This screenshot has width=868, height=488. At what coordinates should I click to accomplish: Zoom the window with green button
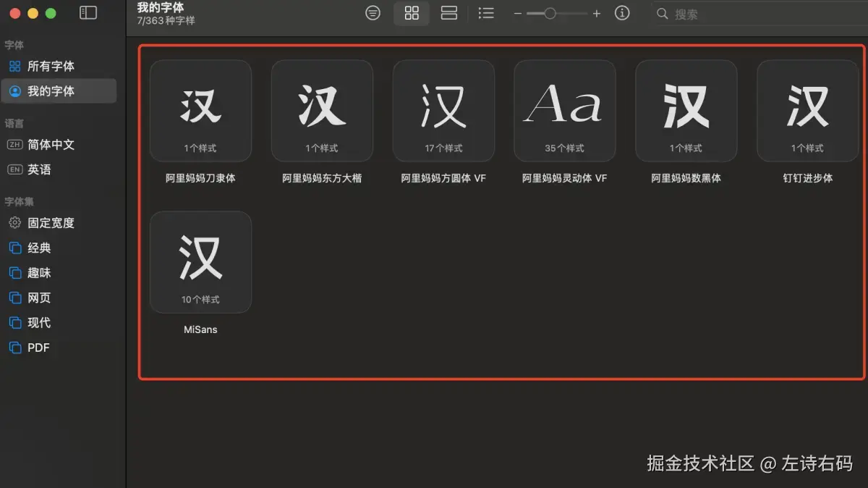coord(51,13)
